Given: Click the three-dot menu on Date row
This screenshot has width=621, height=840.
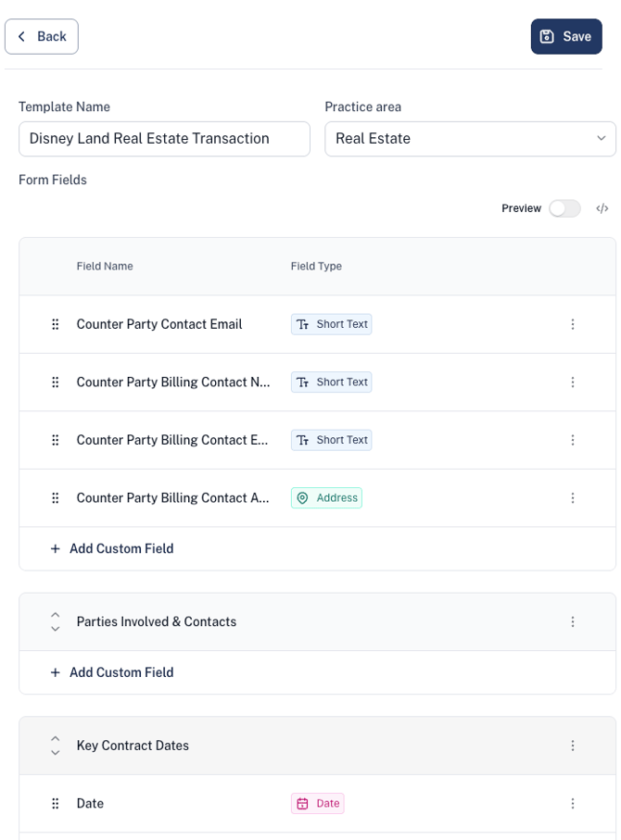Looking at the screenshot, I should pos(573,804).
